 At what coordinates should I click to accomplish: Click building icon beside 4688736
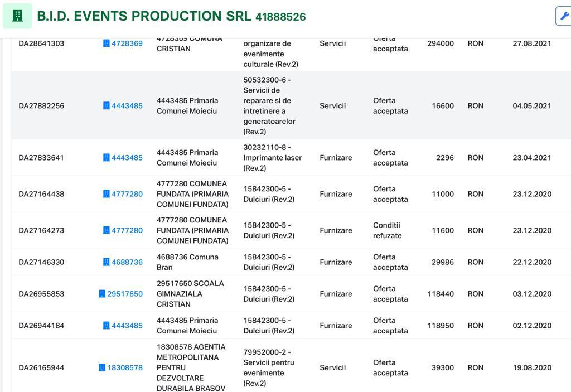[107, 262]
